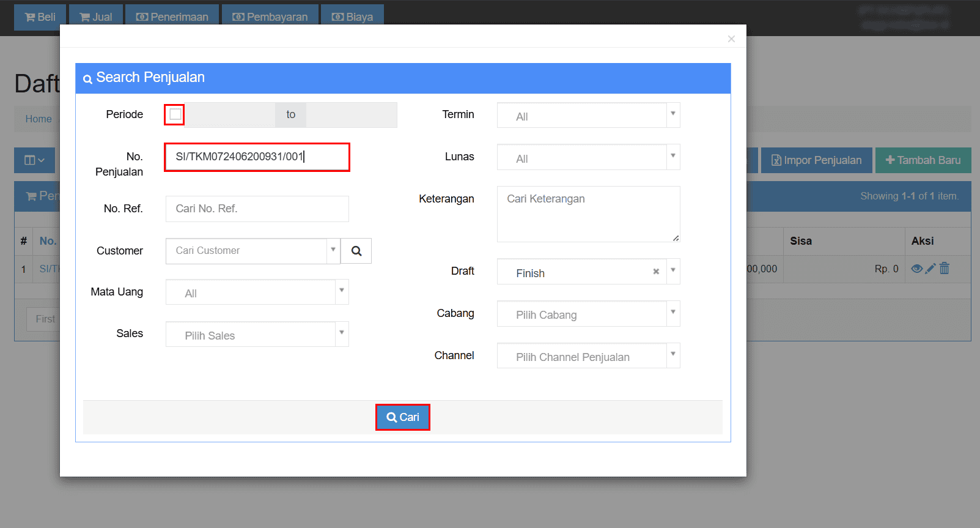Click the edit pencil icon in Aksi
The image size is (980, 528).
930,269
